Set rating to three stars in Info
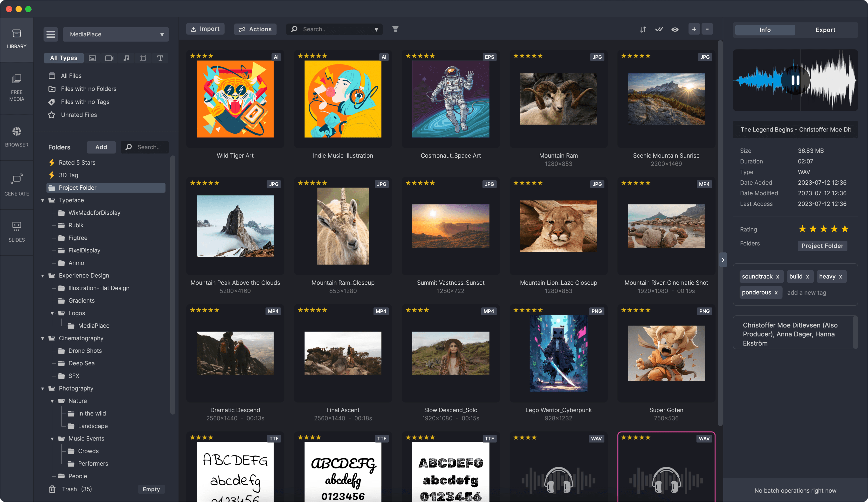The image size is (868, 502). (824, 229)
